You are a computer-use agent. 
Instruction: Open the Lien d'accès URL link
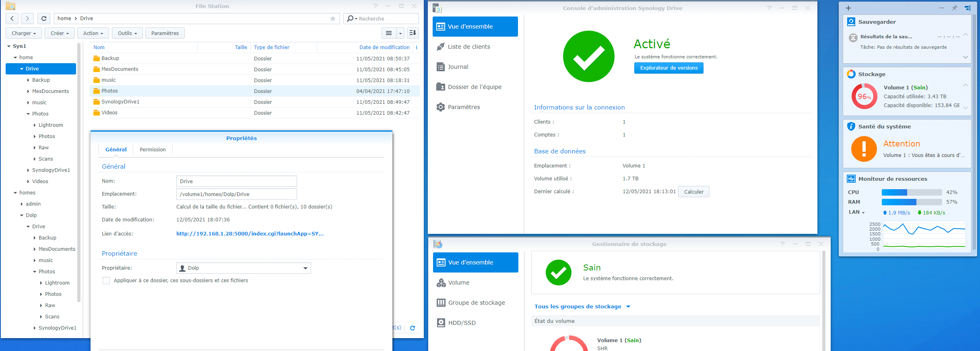(x=250, y=234)
